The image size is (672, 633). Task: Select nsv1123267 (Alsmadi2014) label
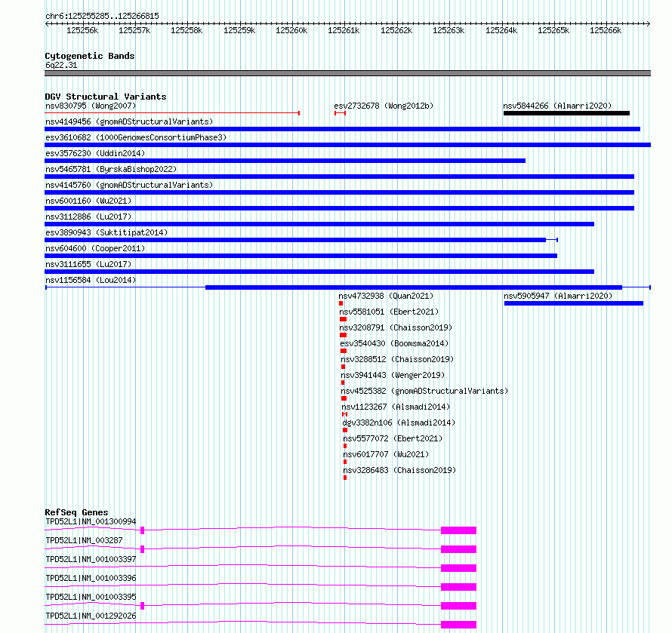396,407
